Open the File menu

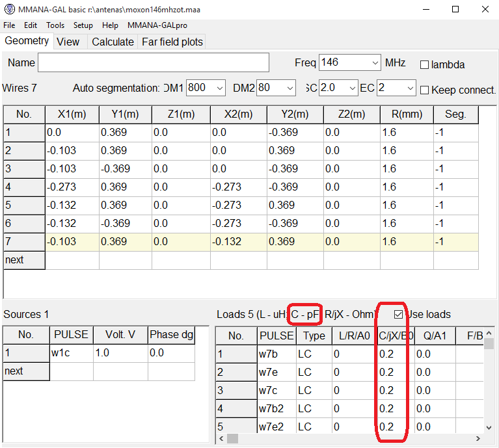pos(9,25)
